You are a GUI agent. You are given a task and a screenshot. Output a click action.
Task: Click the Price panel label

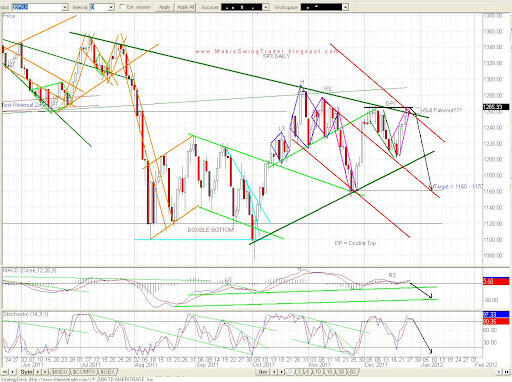[x=9, y=16]
